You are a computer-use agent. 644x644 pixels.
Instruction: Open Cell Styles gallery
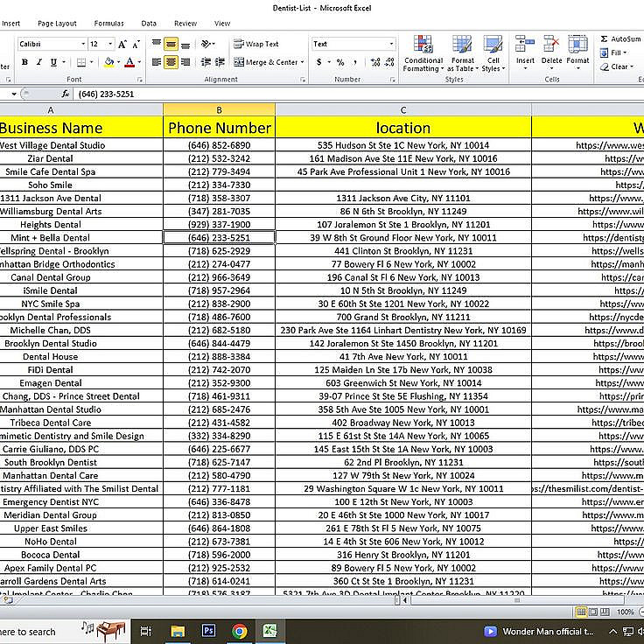click(x=493, y=53)
